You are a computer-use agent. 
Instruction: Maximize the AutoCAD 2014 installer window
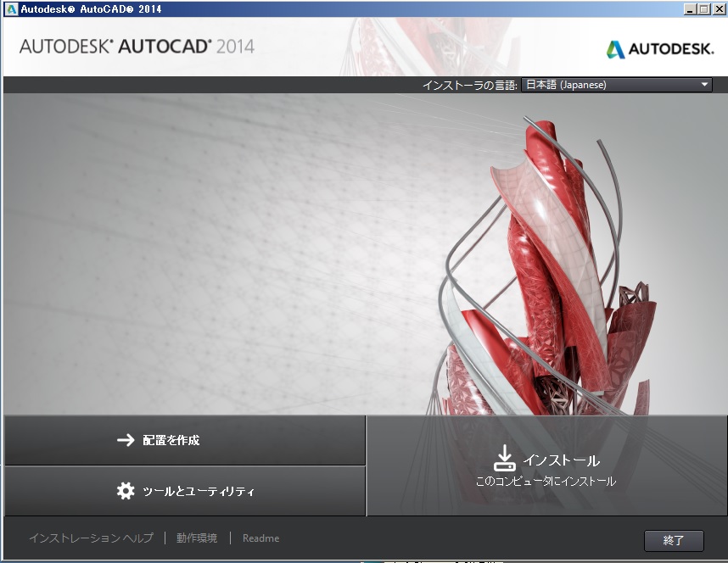(x=703, y=9)
